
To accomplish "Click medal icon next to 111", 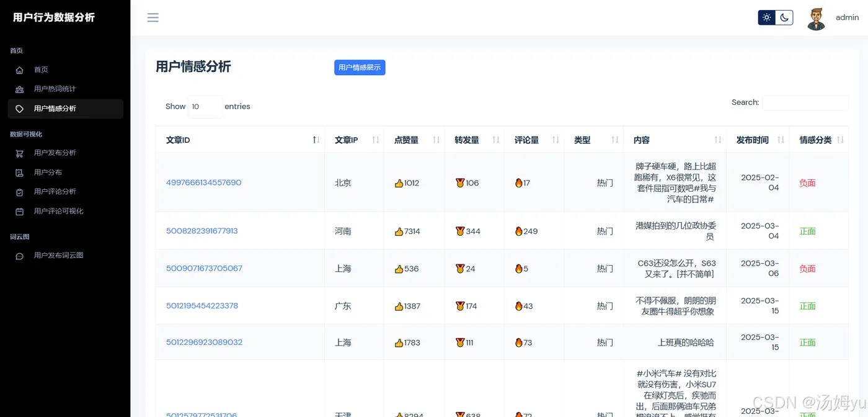I will [459, 343].
